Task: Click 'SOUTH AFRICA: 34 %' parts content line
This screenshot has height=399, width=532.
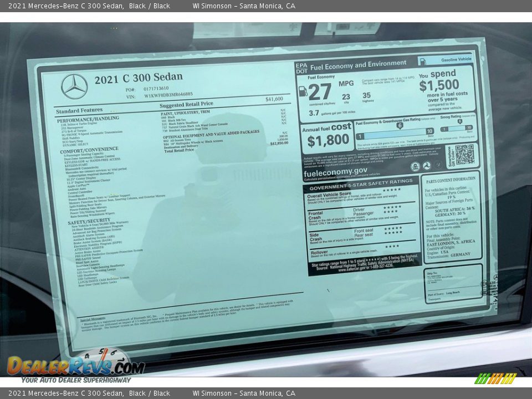Action: click(454, 209)
